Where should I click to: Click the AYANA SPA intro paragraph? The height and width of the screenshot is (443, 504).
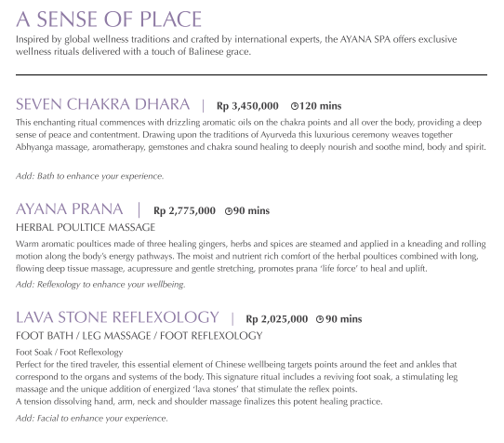click(x=236, y=46)
